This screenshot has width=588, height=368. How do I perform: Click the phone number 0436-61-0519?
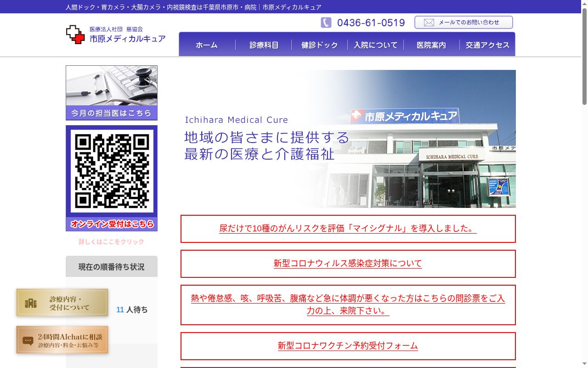[x=371, y=23]
